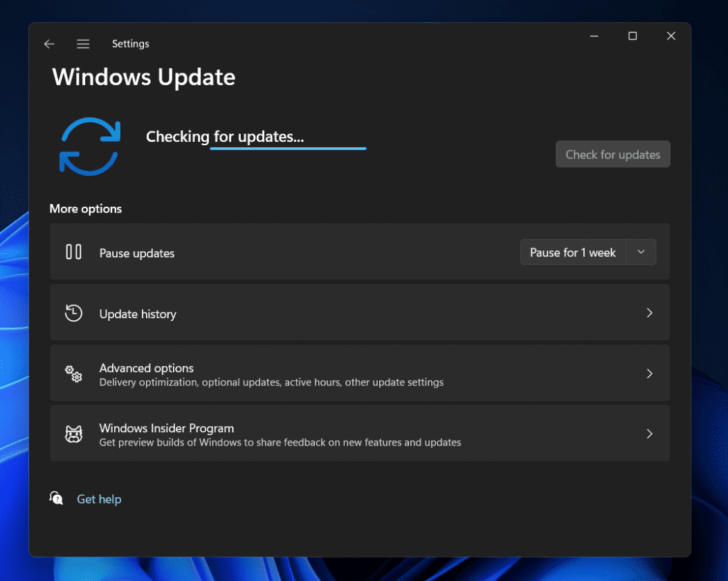Image resolution: width=728 pixels, height=581 pixels.
Task: Click the Windows Insider Program beta icon
Action: point(73,434)
